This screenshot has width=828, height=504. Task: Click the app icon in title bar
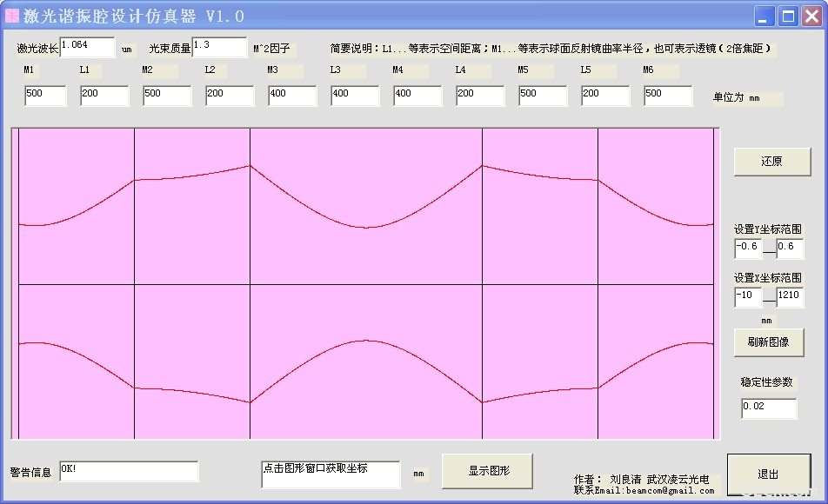pyautogui.click(x=11, y=16)
